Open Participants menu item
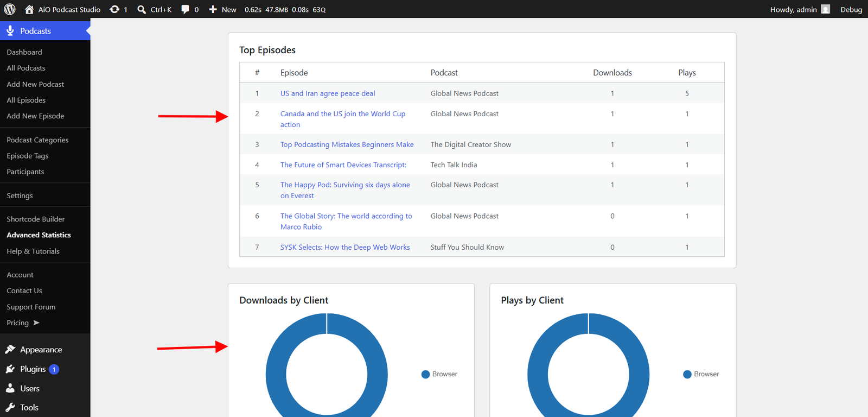 (x=25, y=172)
